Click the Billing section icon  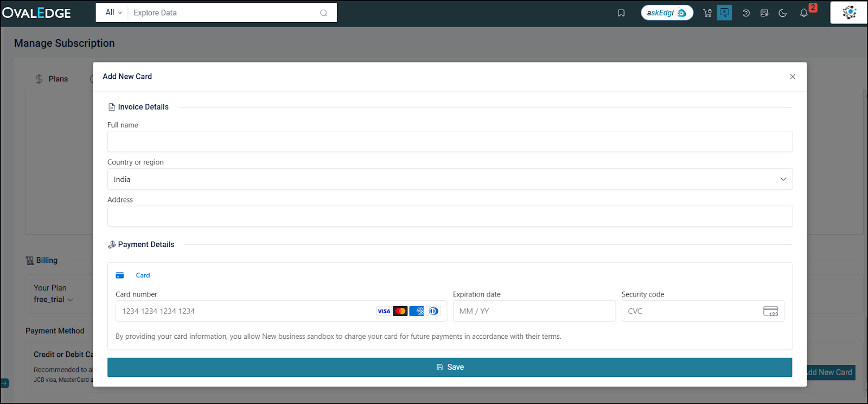pos(30,261)
